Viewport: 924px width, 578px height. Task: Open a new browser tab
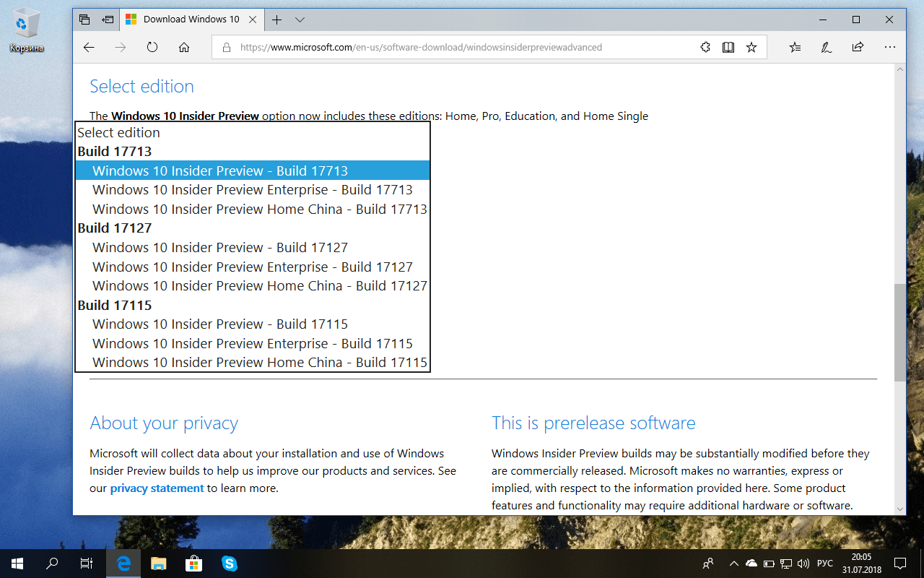[x=276, y=20]
